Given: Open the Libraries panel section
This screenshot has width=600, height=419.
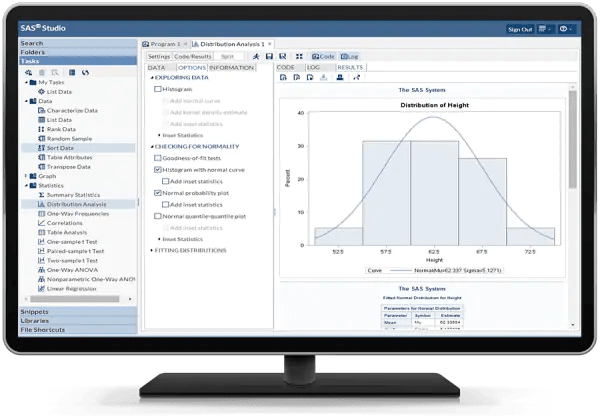Looking at the screenshot, I should click(78, 321).
